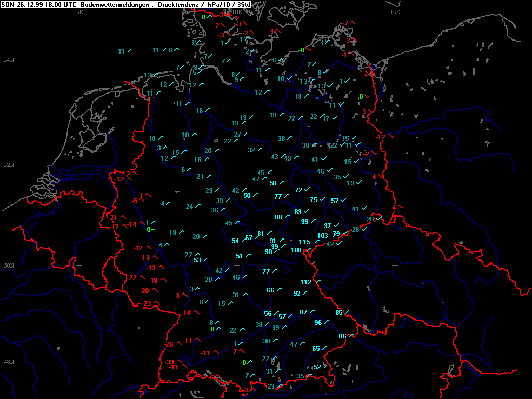532x399 pixels.
Task: Pick the station reading 103
Action: [323, 236]
